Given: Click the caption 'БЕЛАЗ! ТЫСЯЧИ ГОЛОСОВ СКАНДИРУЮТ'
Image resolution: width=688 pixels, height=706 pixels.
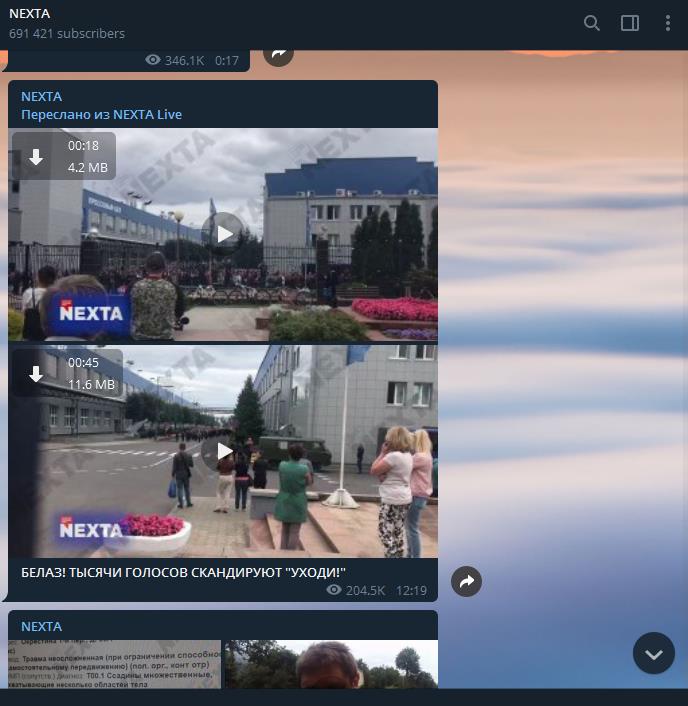Looking at the screenshot, I should tap(183, 572).
